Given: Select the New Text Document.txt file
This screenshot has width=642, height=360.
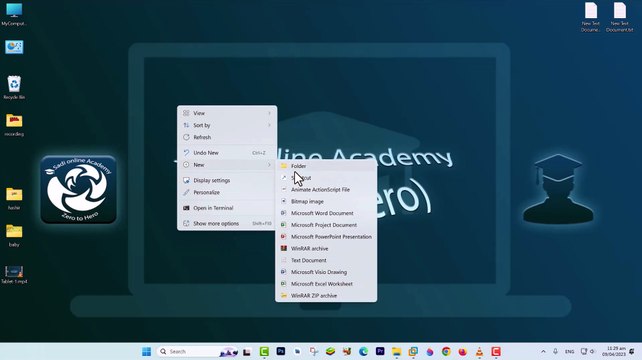Looking at the screenshot, I should click(x=619, y=17).
